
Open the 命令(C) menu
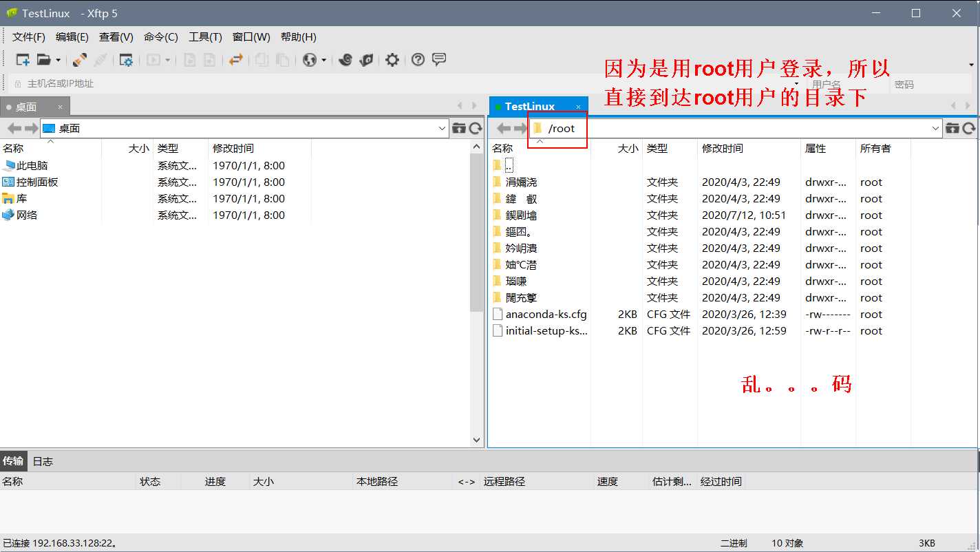[x=161, y=37]
